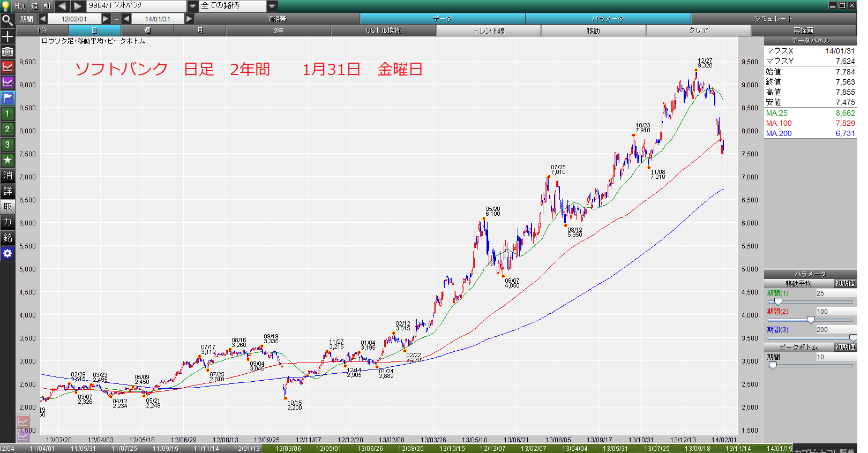This screenshot has height=453, width=868.
Task: Click the 期間(3) value field 200
Action: pyautogui.click(x=836, y=330)
